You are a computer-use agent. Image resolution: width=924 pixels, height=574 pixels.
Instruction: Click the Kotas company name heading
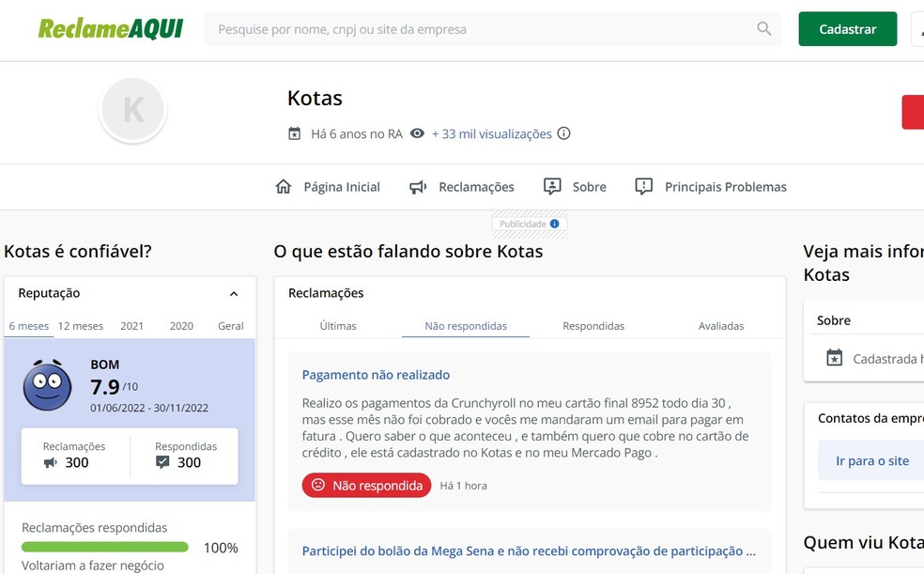[x=315, y=98]
